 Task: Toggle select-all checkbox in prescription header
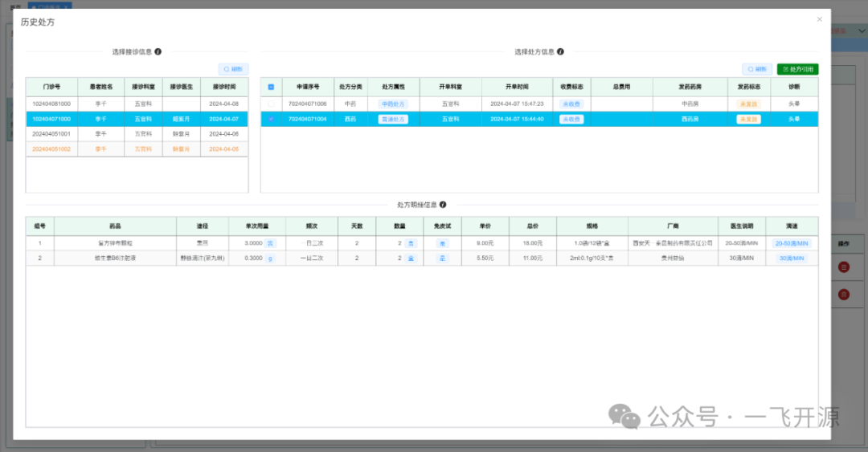(x=271, y=87)
